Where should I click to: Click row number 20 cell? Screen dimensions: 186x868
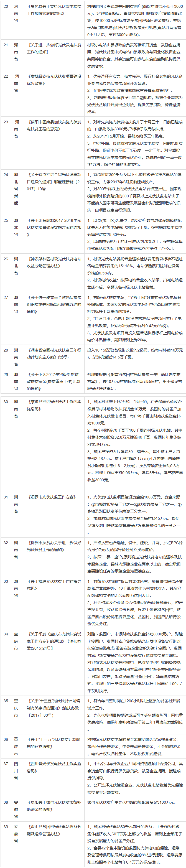[6, 6]
